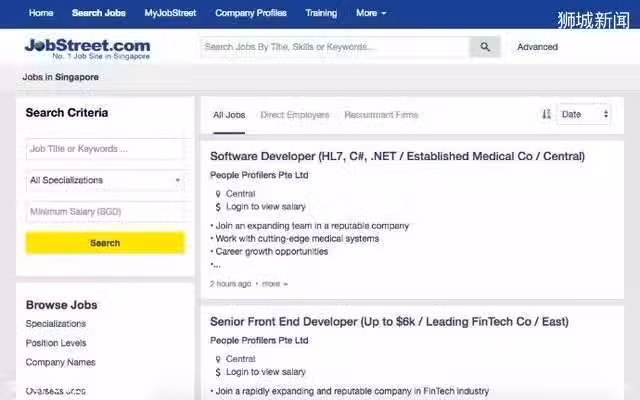Screen dimensions: 640x400
Task: Browse jobs by Specializations
Action: [56, 324]
